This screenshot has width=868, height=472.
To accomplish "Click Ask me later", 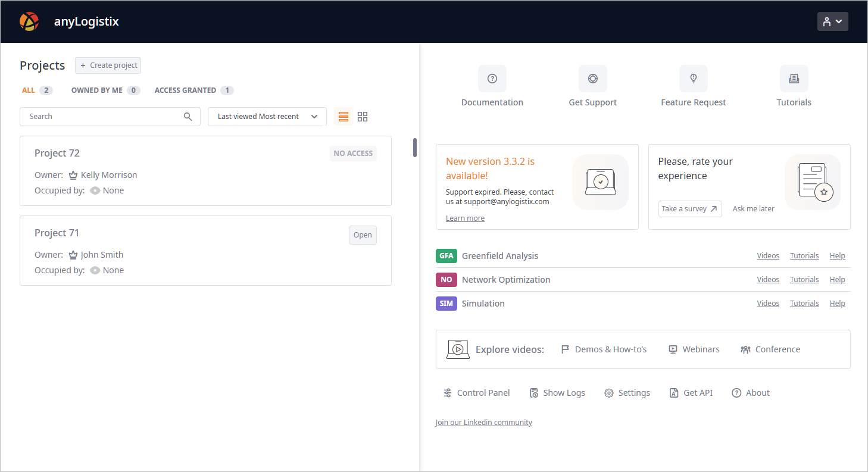I will [x=754, y=209].
